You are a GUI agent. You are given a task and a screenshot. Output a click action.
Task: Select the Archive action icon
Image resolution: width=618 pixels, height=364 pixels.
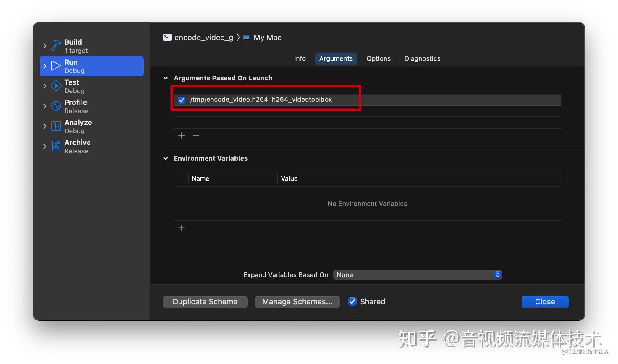pyautogui.click(x=56, y=146)
